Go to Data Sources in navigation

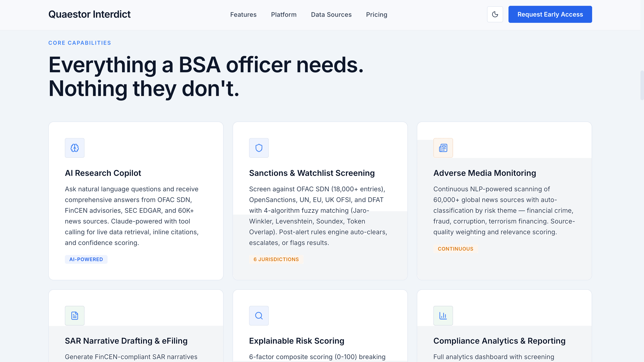[x=331, y=15]
